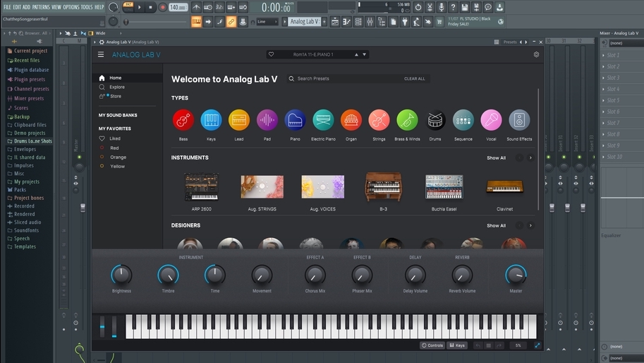Click the Brightness knob
The height and width of the screenshot is (363, 644).
click(121, 275)
